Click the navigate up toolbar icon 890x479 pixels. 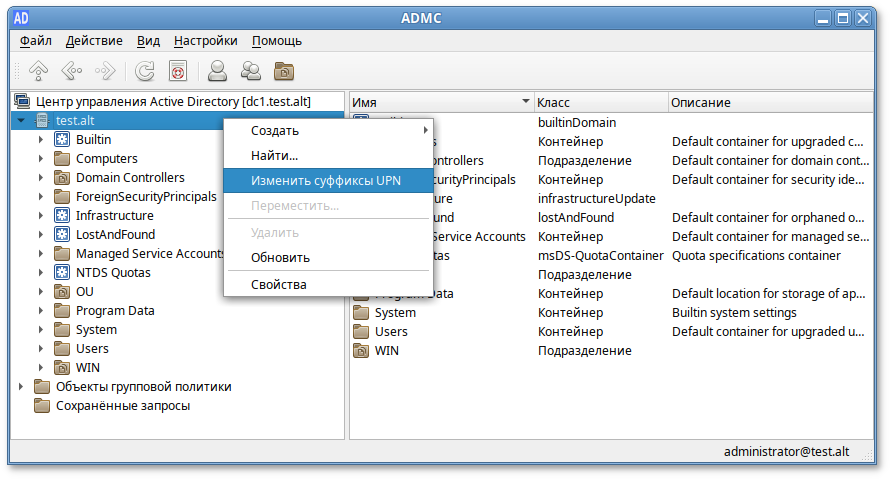coord(39,71)
